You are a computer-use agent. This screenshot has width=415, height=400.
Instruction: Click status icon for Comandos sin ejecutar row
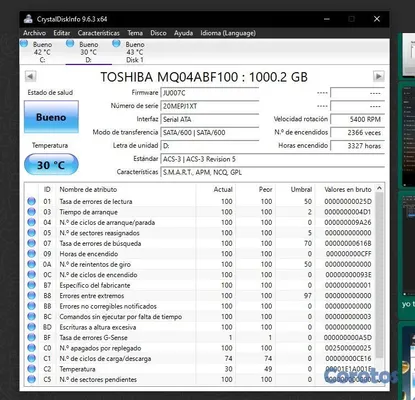click(32, 317)
